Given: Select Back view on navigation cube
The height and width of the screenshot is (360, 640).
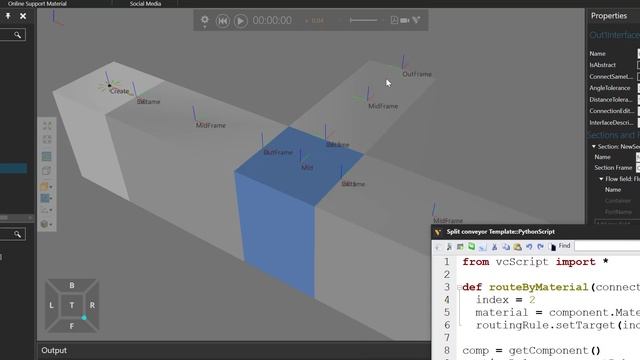Looking at the screenshot, I should coord(72,285).
